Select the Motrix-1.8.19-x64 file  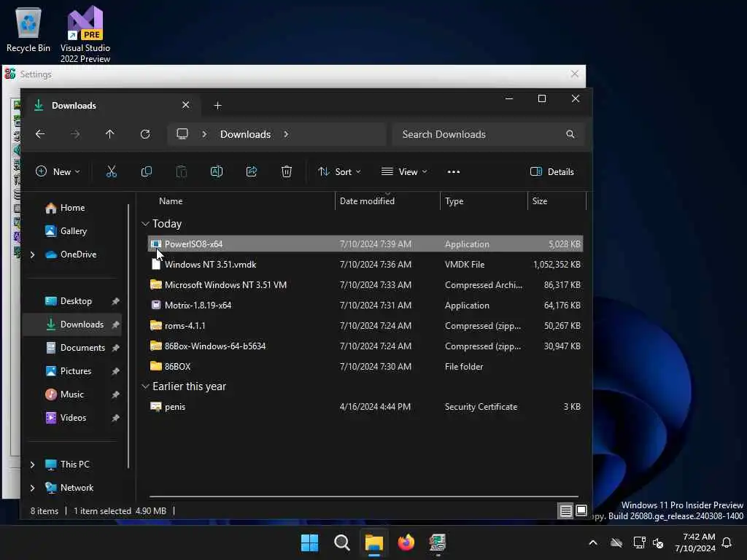(365, 306)
